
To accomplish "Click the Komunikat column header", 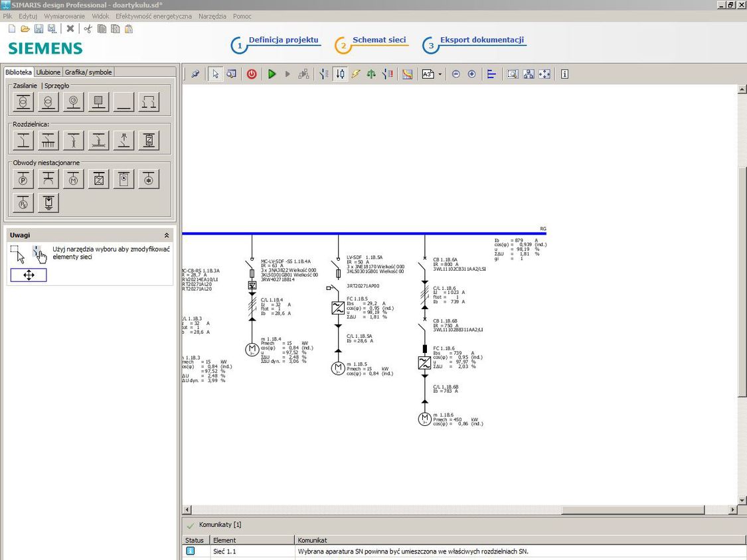I will (x=520, y=540).
